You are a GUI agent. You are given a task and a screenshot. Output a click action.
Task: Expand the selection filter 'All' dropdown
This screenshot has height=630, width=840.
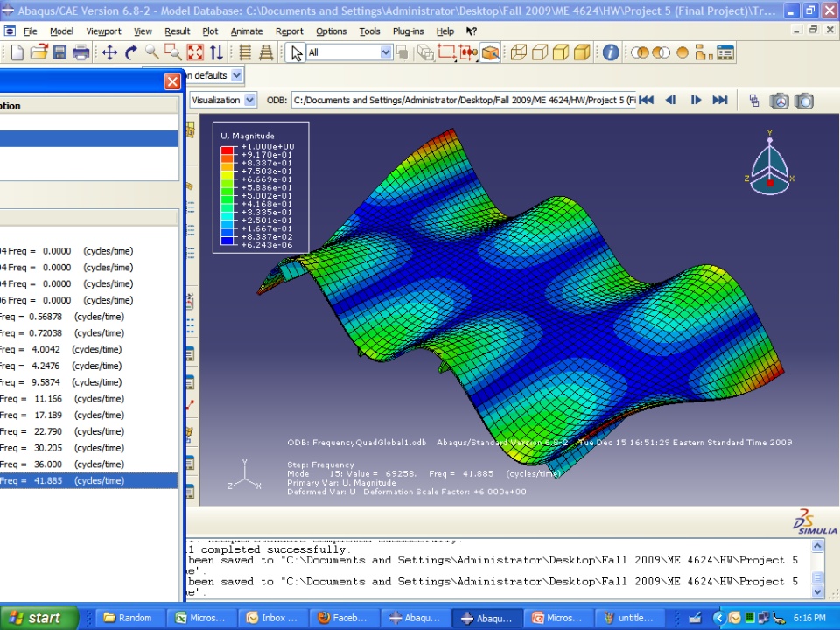[386, 52]
